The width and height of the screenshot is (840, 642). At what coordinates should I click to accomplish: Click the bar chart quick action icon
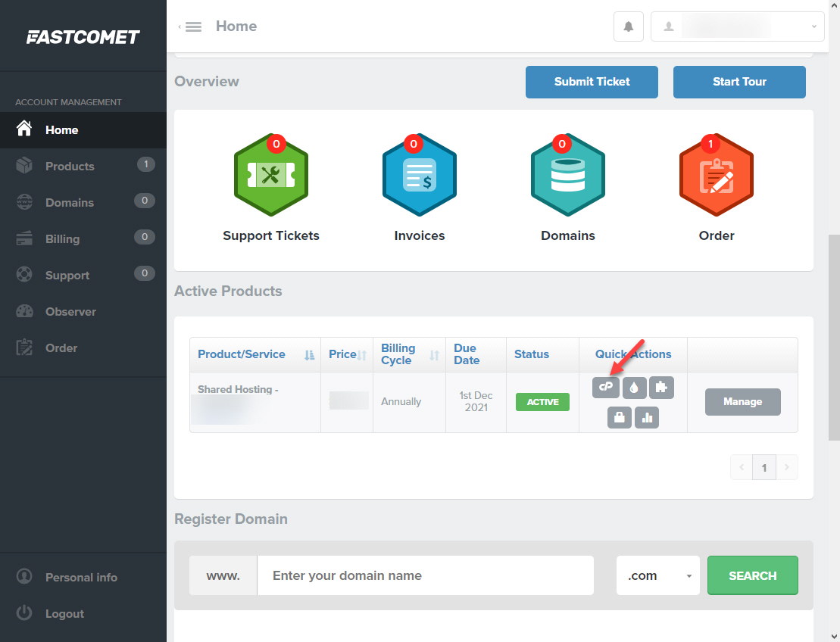coord(647,418)
